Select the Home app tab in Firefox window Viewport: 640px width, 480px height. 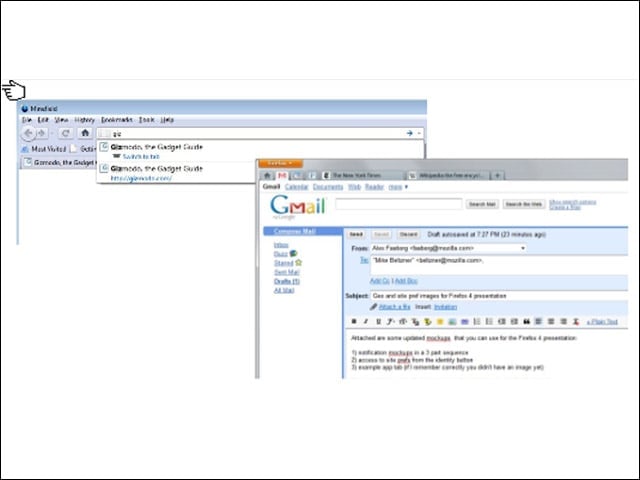[267, 176]
